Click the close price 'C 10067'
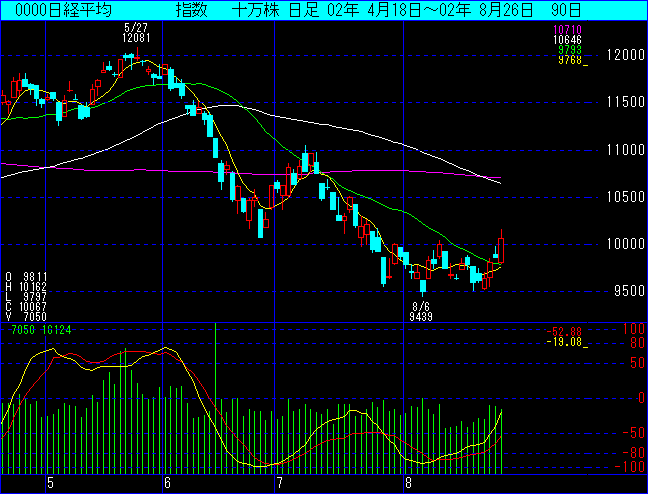The height and width of the screenshot is (494, 648). pos(26,307)
